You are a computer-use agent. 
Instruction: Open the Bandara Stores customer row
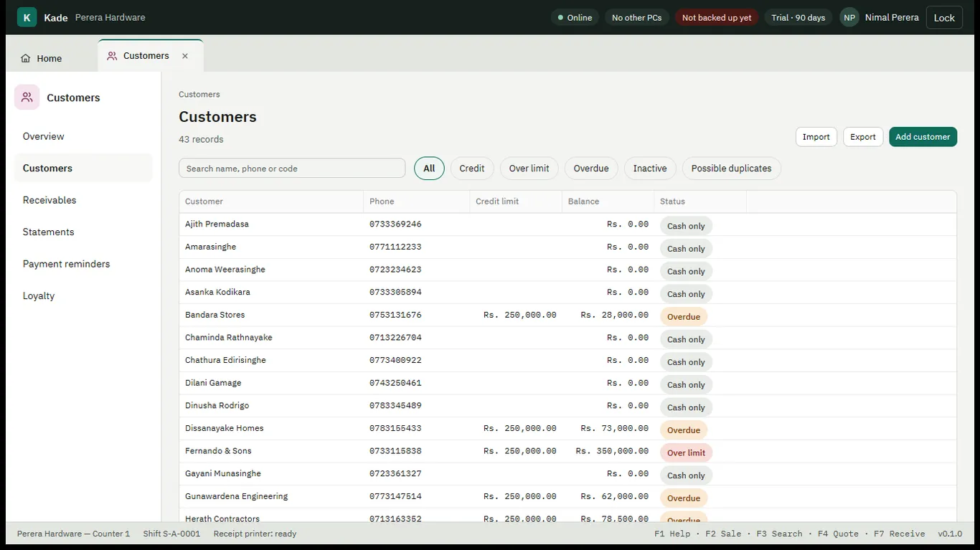(567, 316)
